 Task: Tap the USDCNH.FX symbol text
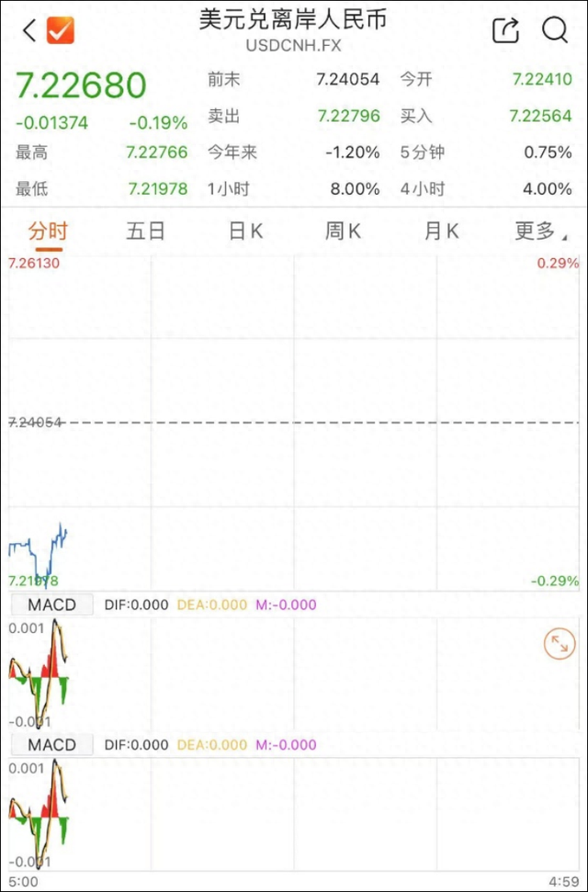293,43
